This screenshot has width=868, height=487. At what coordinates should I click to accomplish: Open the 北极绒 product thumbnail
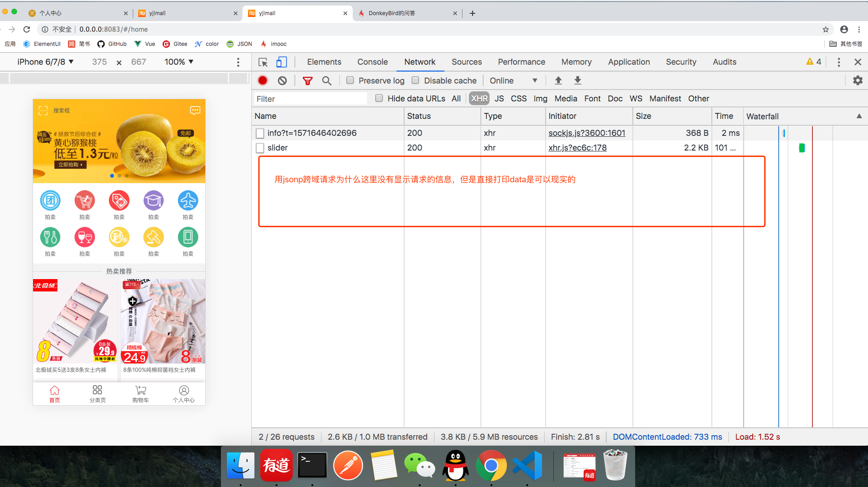(x=75, y=321)
